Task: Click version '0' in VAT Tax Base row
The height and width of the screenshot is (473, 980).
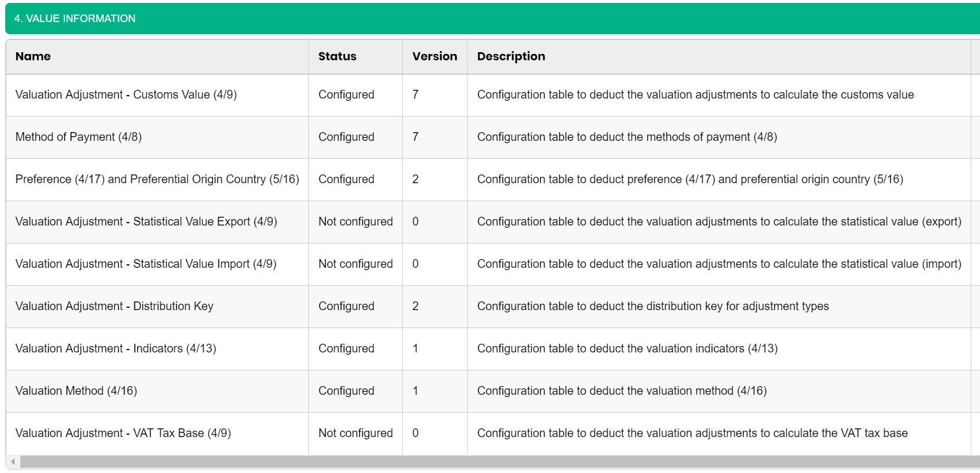Action: [x=416, y=433]
